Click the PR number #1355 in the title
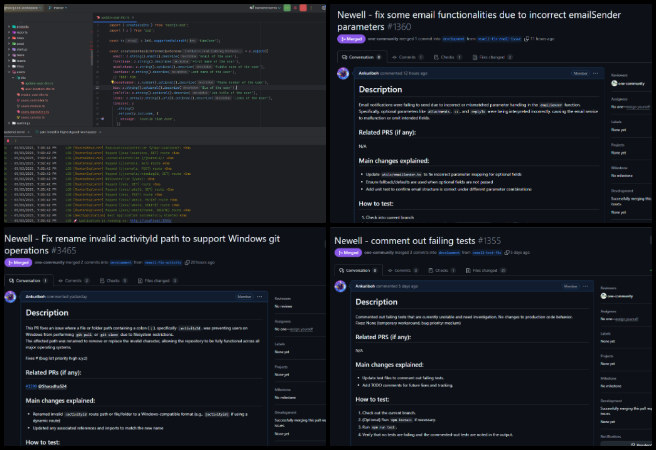Viewport: 656px width, 450px height. [x=489, y=241]
